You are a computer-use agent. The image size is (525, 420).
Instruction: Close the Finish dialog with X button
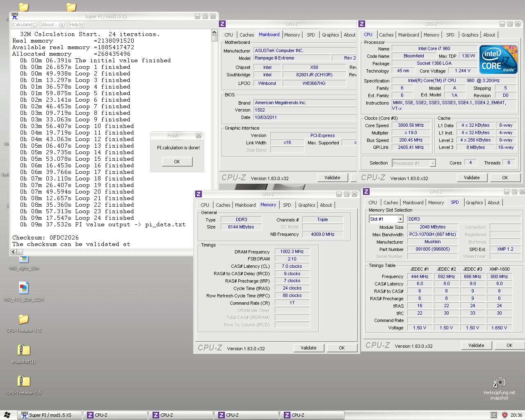coord(199,136)
